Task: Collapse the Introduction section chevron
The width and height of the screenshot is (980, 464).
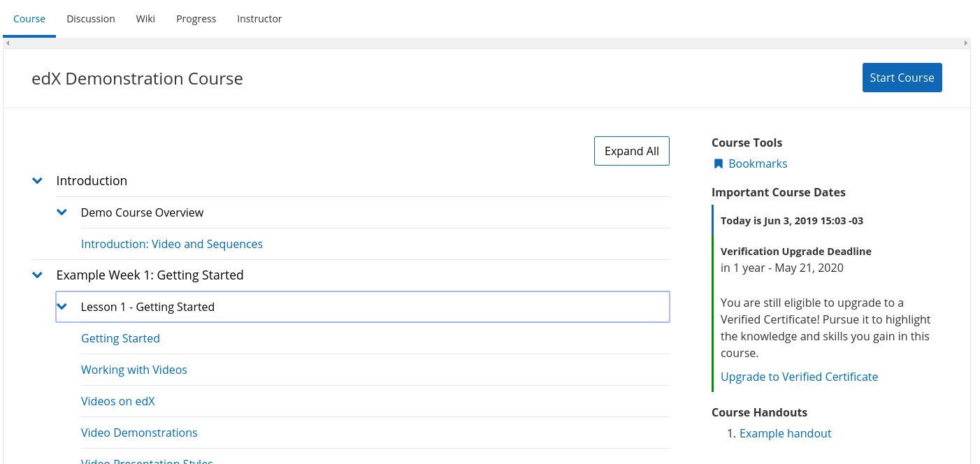Action: [x=38, y=181]
